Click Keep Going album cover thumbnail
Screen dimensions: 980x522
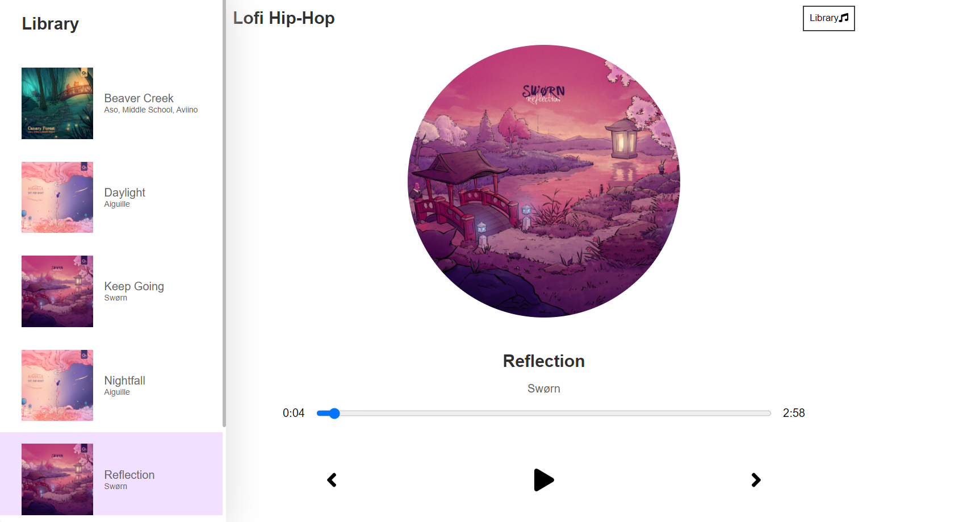[x=57, y=291]
